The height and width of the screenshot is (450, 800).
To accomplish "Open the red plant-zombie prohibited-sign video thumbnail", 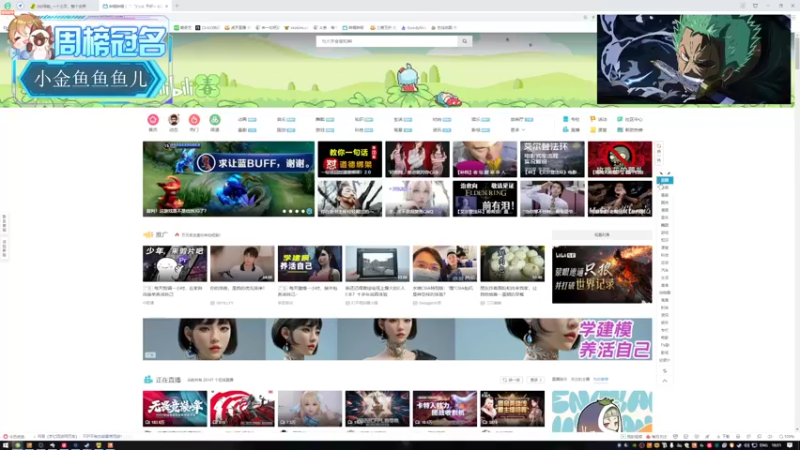I will (619, 159).
